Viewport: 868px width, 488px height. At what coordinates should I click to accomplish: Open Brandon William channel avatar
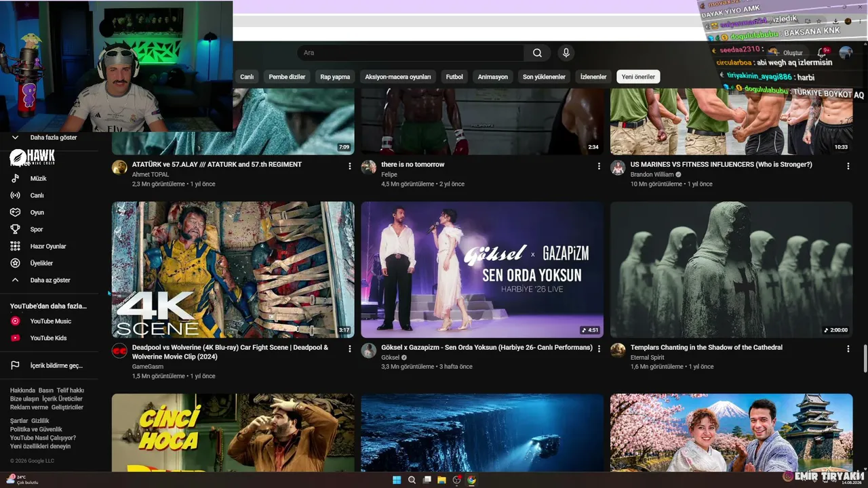tap(618, 167)
